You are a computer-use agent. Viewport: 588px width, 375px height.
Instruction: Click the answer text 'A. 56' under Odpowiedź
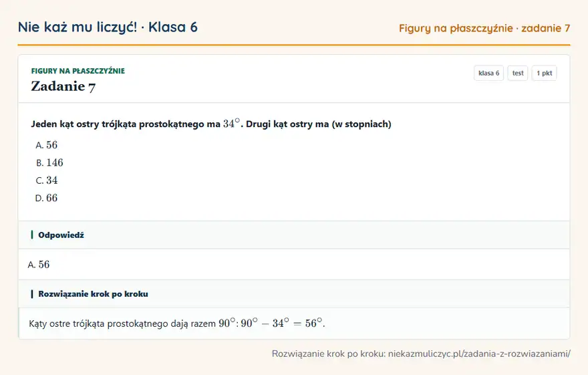click(39, 265)
